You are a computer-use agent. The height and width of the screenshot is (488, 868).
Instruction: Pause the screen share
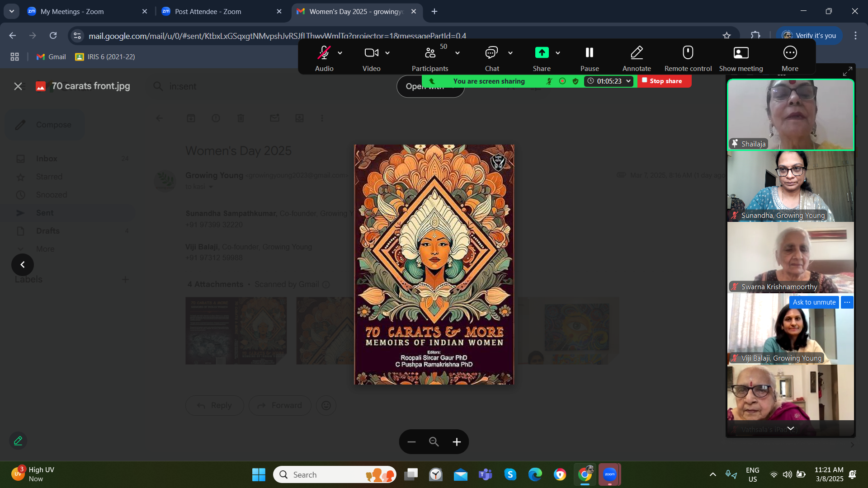coord(589,53)
